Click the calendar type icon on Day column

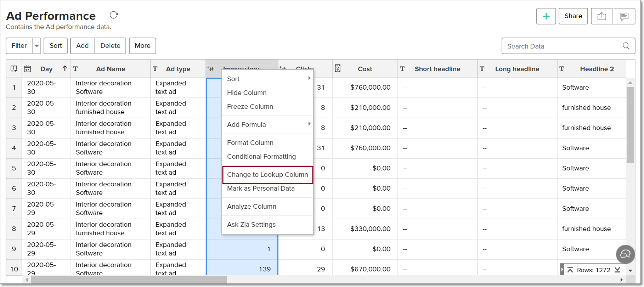tap(27, 69)
